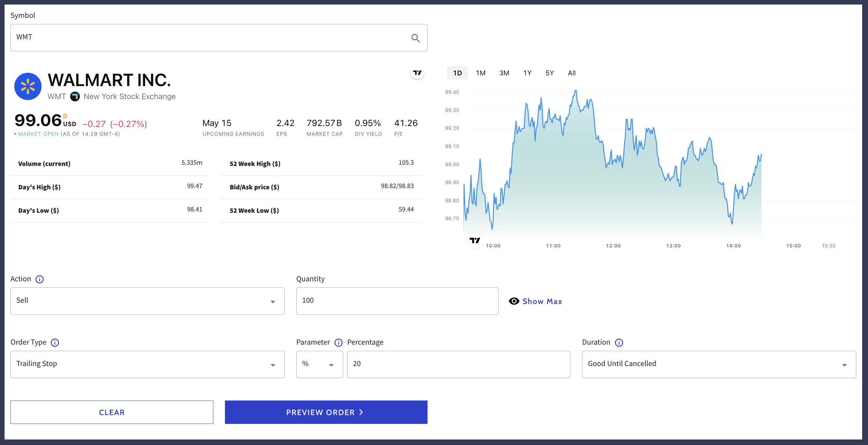Open the Action dropdown showing Sell

(147, 301)
